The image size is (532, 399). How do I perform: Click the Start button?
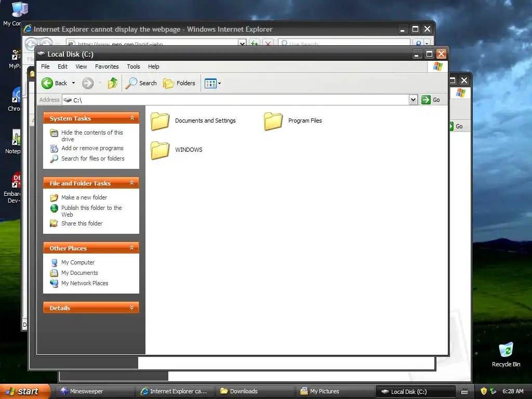tap(24, 391)
